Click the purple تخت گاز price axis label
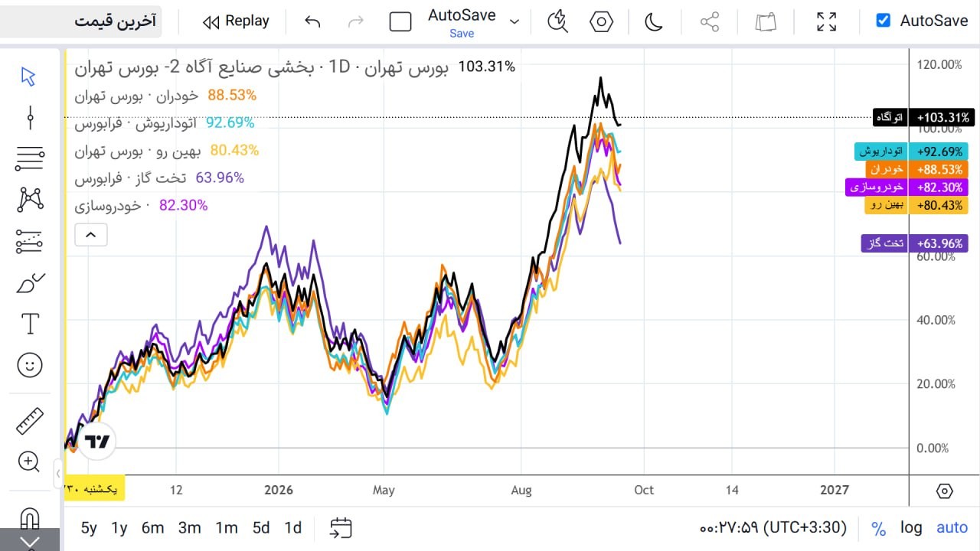This screenshot has width=980, height=551. (x=915, y=243)
